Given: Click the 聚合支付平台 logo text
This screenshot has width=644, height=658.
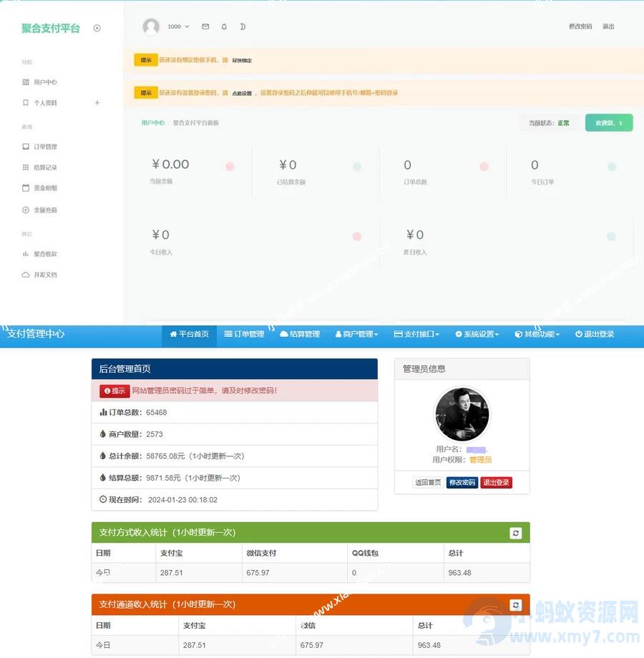Looking at the screenshot, I should (51, 28).
